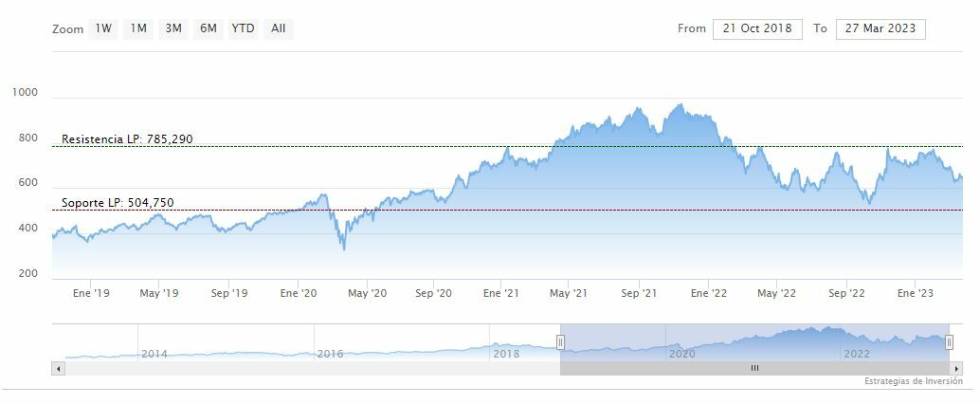Show All data range

tap(278, 28)
